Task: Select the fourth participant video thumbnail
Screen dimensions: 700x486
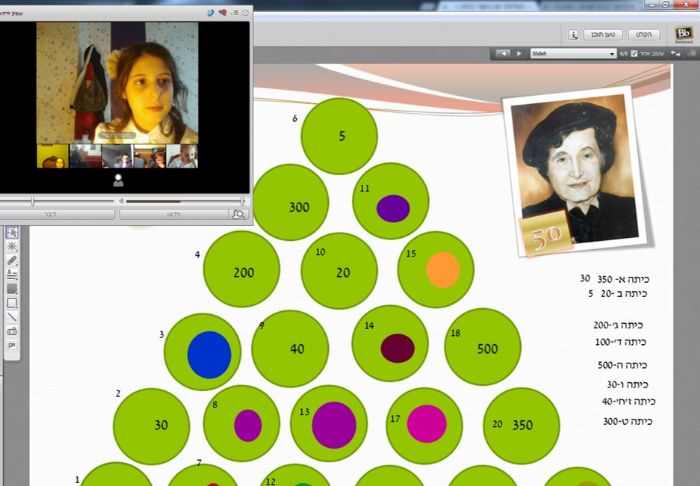Action: (x=150, y=156)
